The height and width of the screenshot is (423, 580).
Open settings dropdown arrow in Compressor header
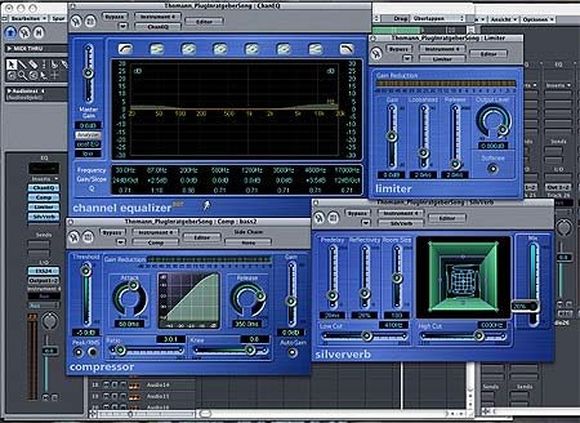(121, 242)
